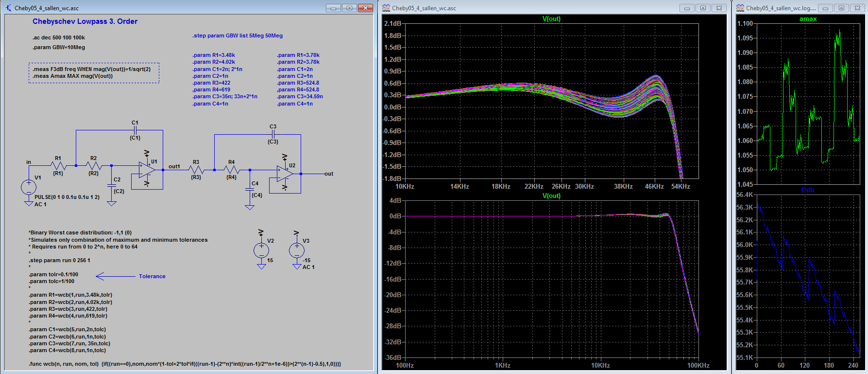868x374 pixels.
Task: Click the '.param C1=2n; 2*1n' blue comment
Action: click(217, 69)
